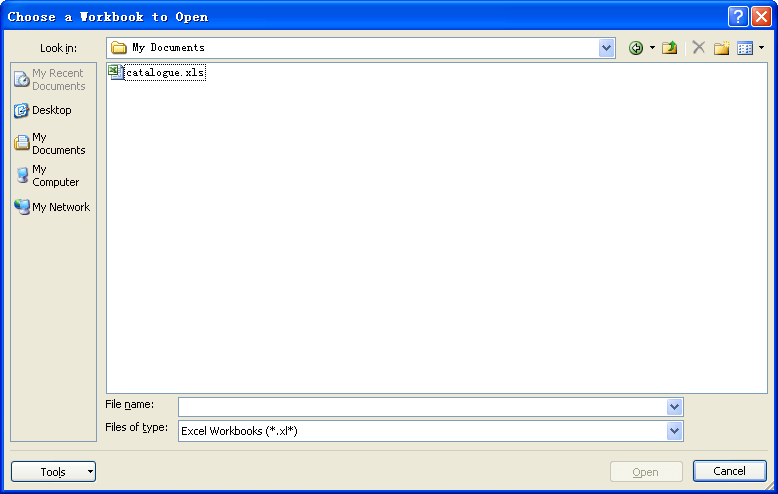This screenshot has width=778, height=494.
Task: Click the Help question mark button
Action: point(738,17)
